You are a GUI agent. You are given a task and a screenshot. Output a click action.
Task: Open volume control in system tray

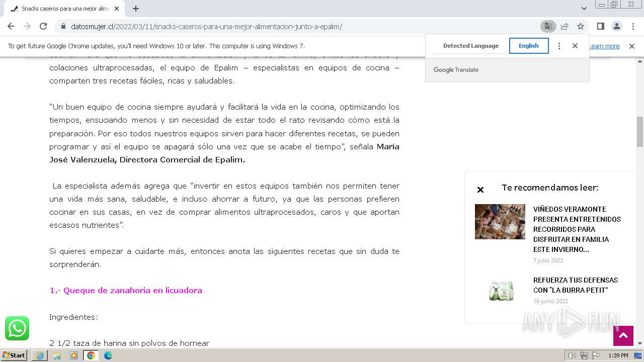coord(572,355)
